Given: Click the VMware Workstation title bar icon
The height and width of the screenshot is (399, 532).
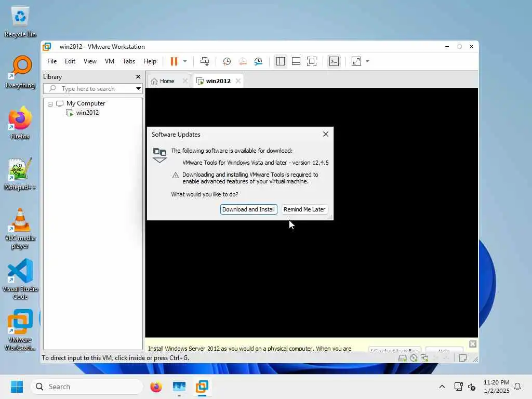Looking at the screenshot, I should tap(47, 46).
